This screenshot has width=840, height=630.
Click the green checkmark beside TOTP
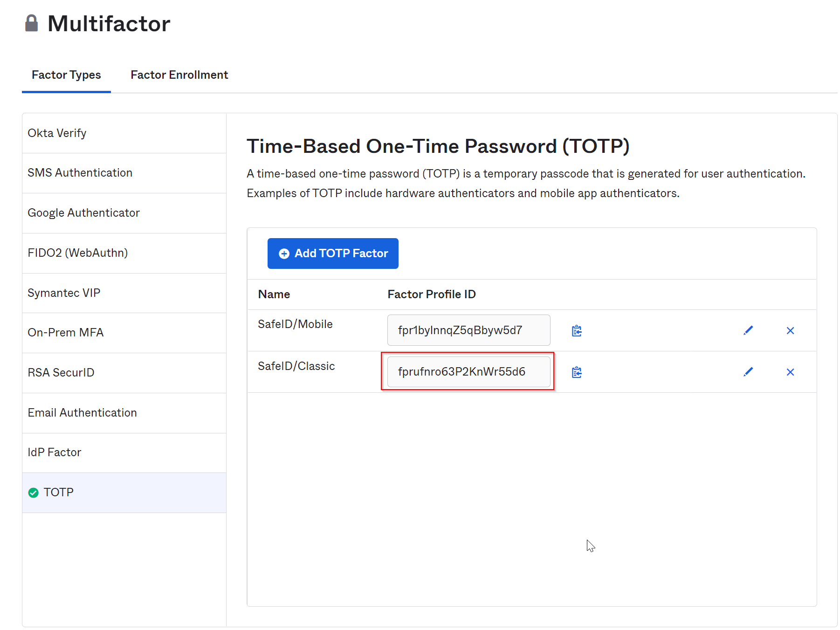pos(34,493)
